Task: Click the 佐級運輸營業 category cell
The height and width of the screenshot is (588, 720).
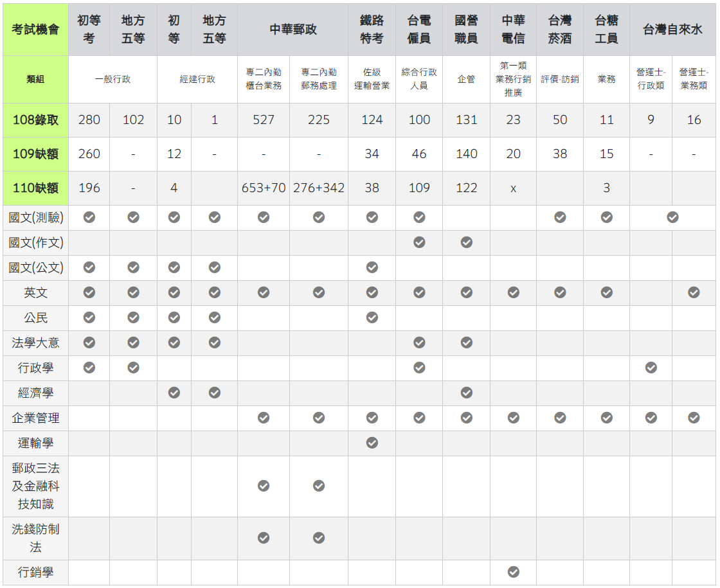Action: [372, 80]
